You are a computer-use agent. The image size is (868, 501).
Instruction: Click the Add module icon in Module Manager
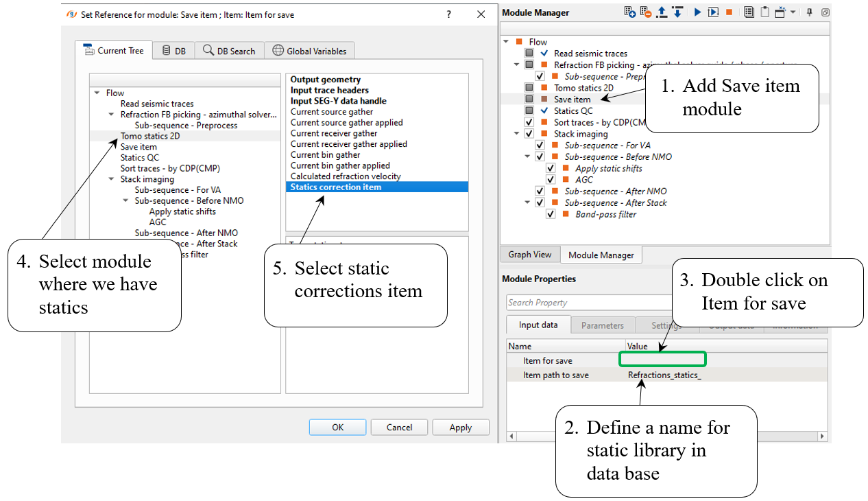tap(629, 12)
